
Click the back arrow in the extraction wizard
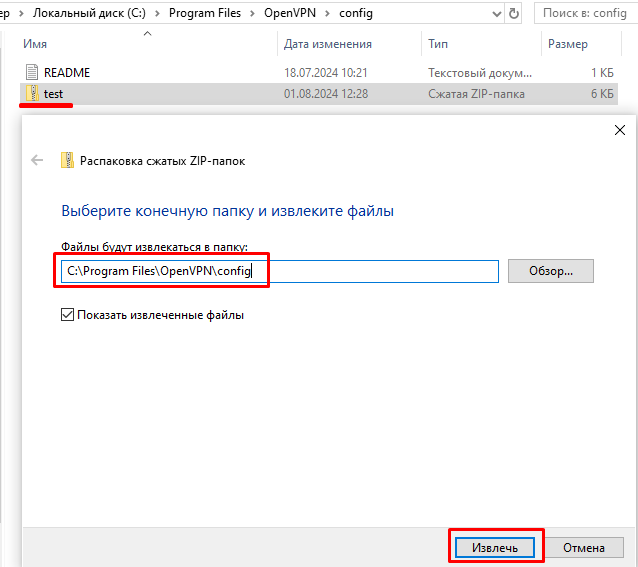pos(37,160)
